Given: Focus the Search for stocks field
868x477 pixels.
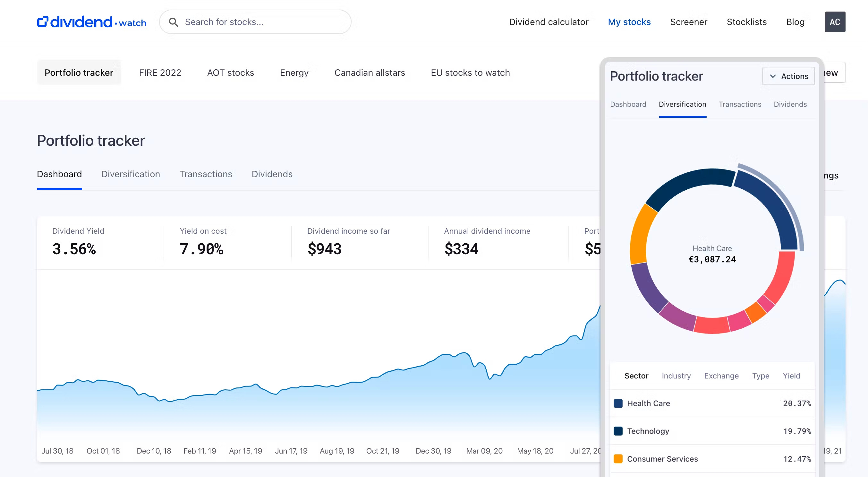Looking at the screenshot, I should pos(263,22).
